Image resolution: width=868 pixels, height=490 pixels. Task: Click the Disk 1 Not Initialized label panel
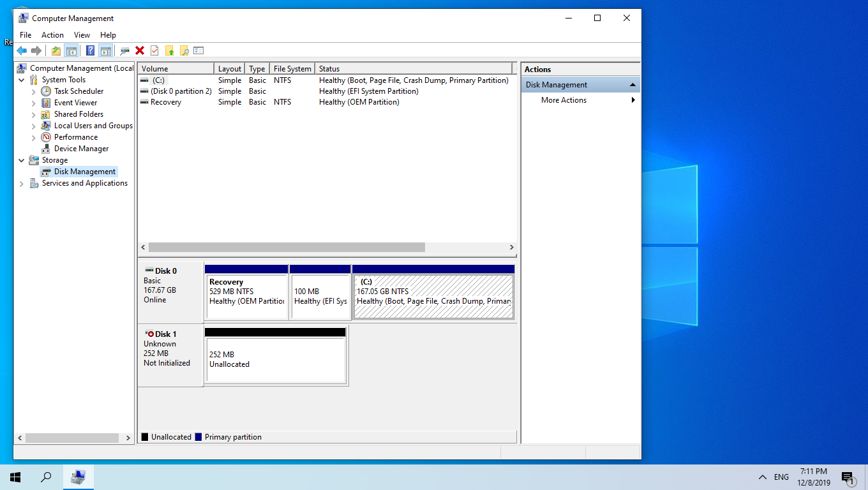point(170,355)
